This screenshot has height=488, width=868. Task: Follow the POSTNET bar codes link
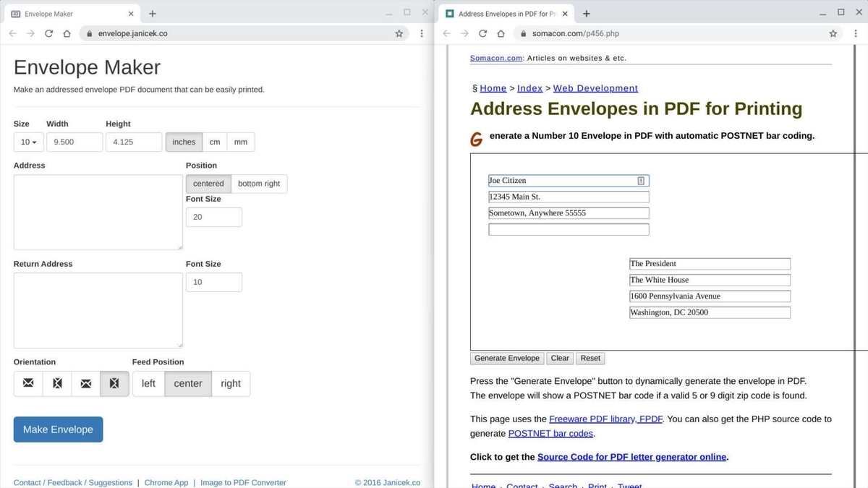[550, 433]
